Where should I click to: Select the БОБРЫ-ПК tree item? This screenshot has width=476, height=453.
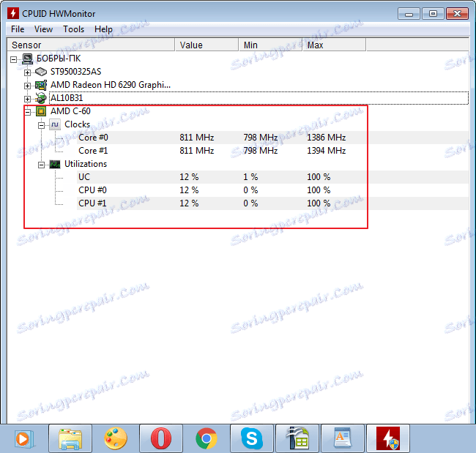point(59,59)
